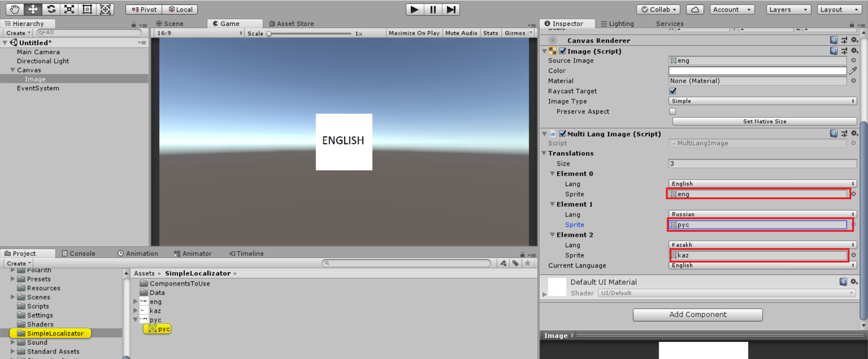Click the Add Component button
The height and width of the screenshot is (359, 868).
(x=698, y=315)
